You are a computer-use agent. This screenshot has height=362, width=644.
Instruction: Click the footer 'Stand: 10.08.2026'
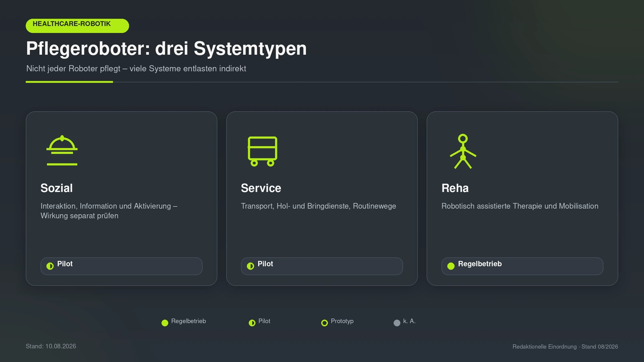51,346
